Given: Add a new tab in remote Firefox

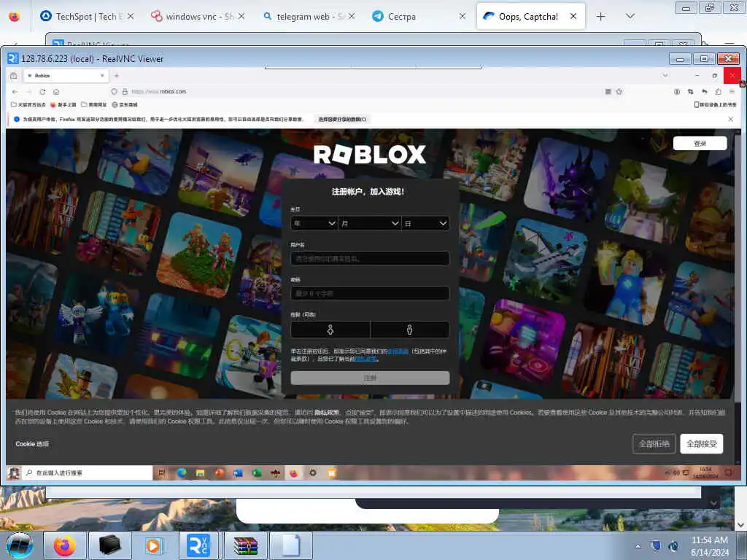Looking at the screenshot, I should [x=117, y=76].
